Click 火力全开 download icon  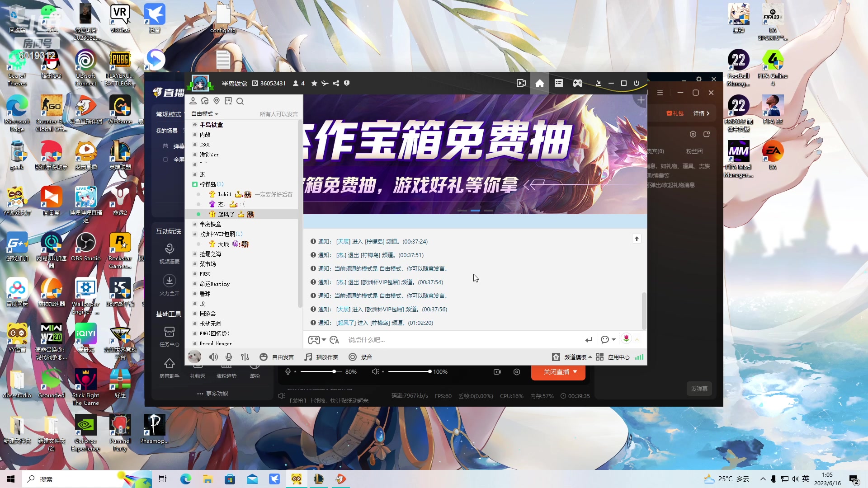170,281
